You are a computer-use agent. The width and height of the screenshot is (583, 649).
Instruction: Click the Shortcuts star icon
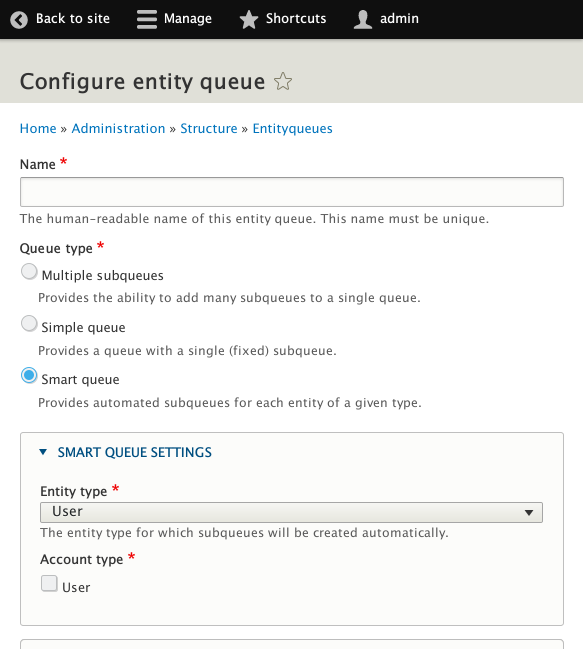point(249,19)
